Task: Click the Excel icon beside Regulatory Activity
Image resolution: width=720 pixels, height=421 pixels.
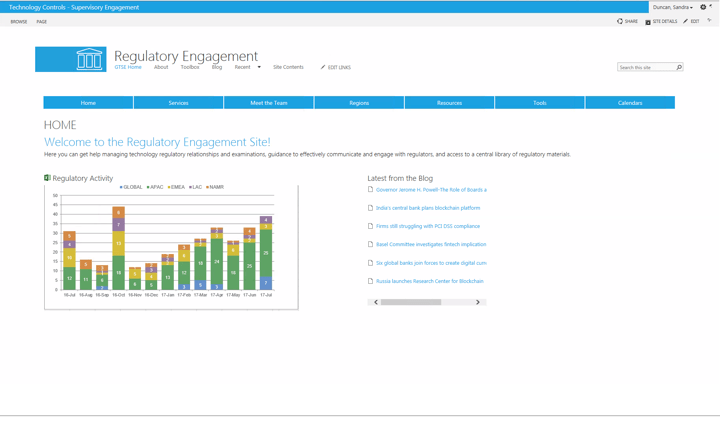Action: [x=47, y=178]
